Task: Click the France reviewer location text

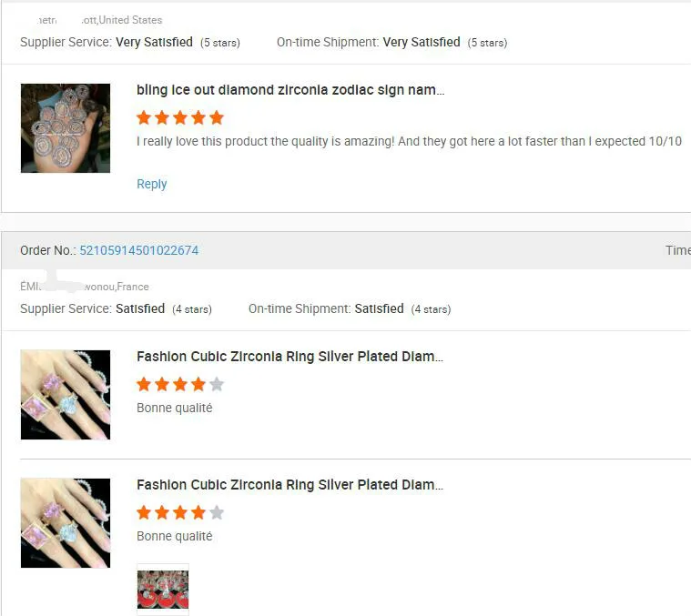Action: pyautogui.click(x=116, y=287)
